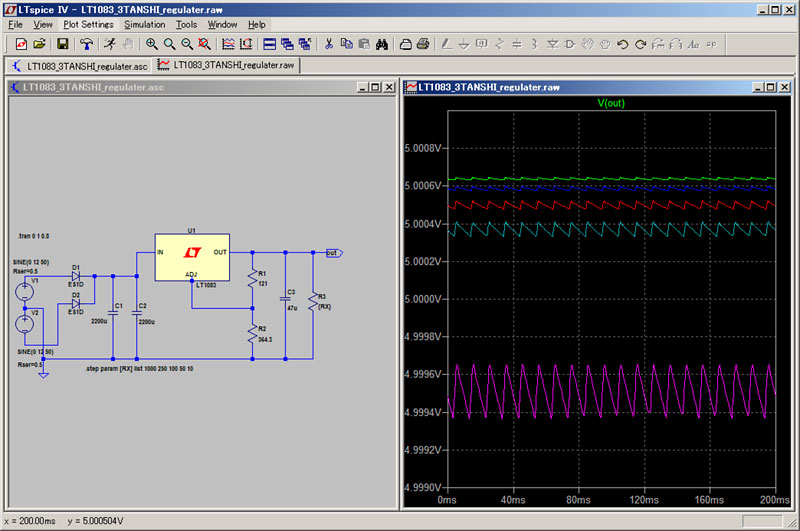Screen dimensions: 800x531
Task: Click the V(out) trace label
Action: point(611,103)
